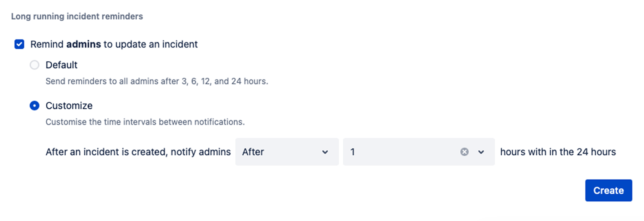Click the Default option label
The image size is (644, 221).
pos(61,65)
